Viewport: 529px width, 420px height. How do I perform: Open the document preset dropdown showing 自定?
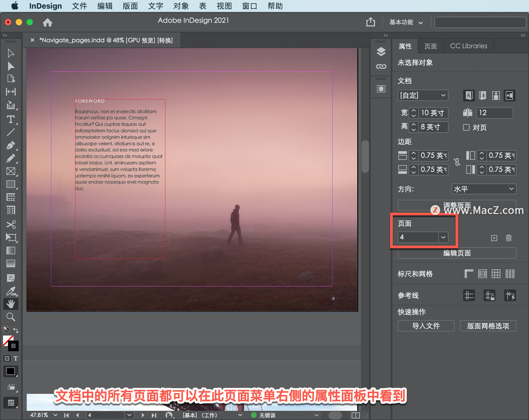tap(423, 95)
